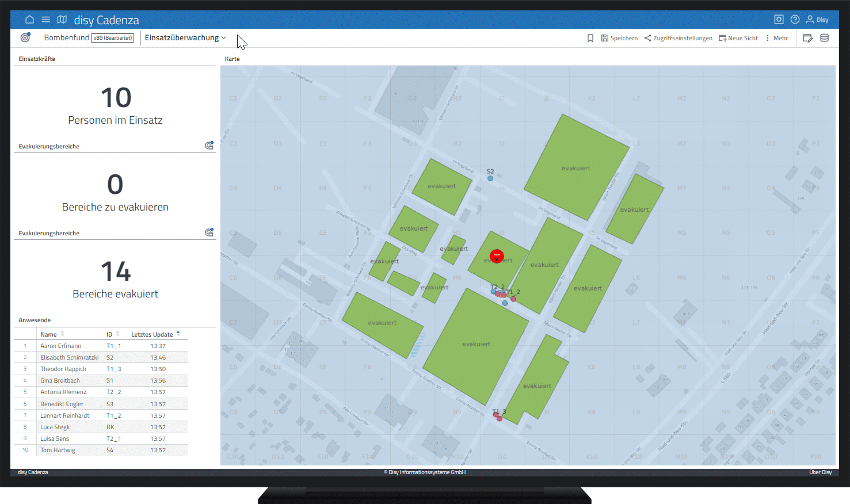This screenshot has width=850, height=504.
Task: Click the red bomb marker on map
Action: (x=497, y=256)
